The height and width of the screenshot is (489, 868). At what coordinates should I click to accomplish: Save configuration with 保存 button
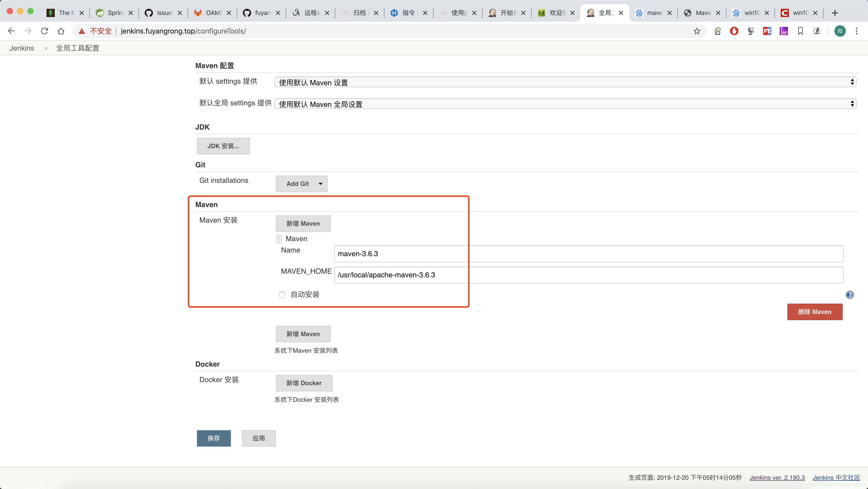pyautogui.click(x=214, y=438)
